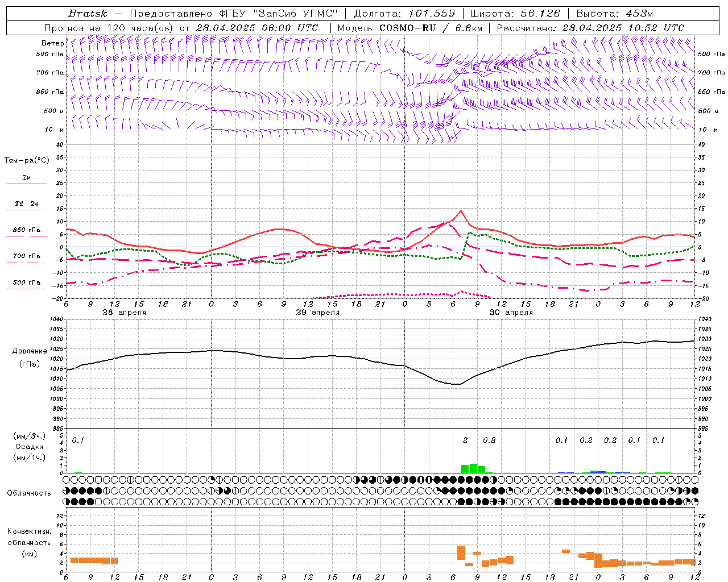The image size is (728, 582).
Task: Click the "(км)" unit under convective label
Action: tap(29, 554)
